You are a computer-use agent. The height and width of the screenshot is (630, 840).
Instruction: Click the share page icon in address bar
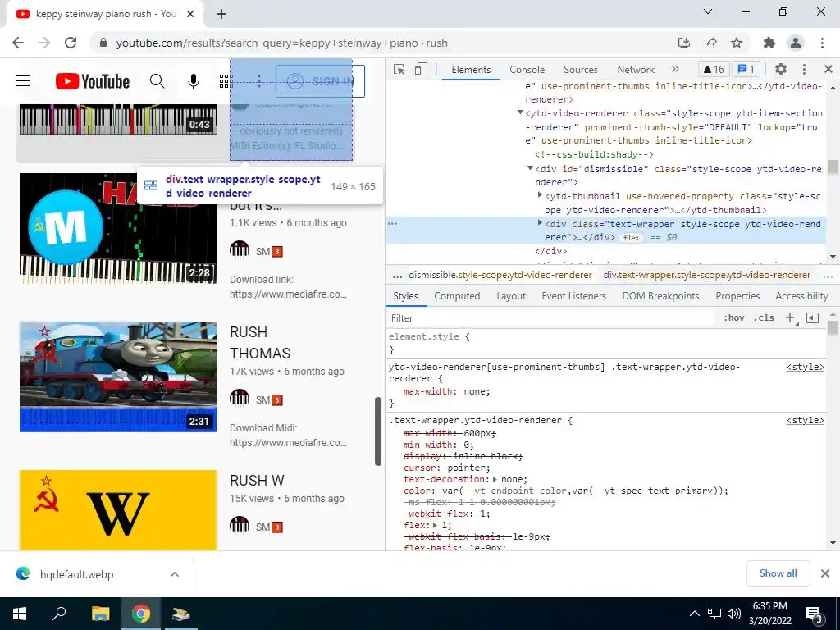[710, 43]
